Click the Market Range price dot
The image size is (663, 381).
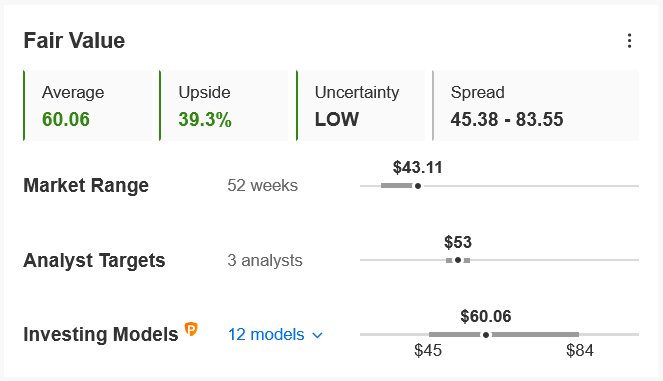[x=418, y=186]
